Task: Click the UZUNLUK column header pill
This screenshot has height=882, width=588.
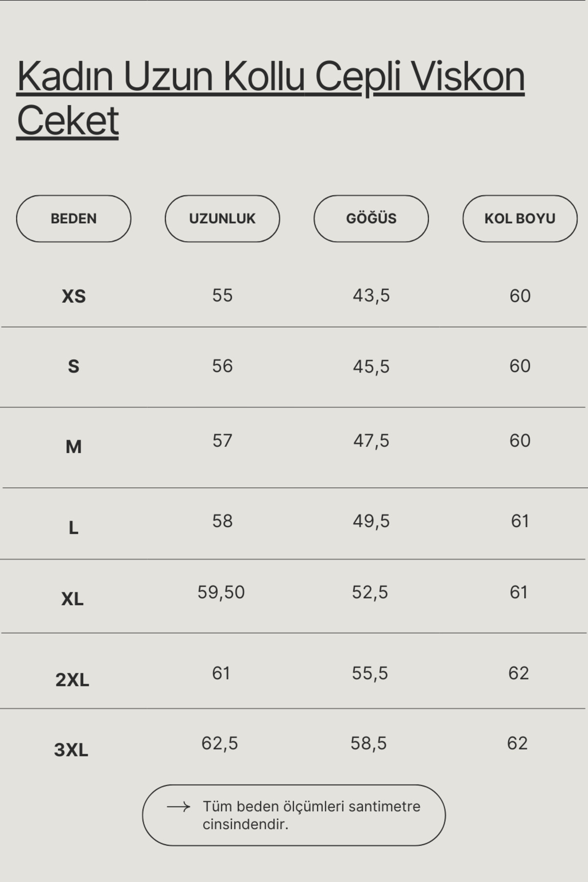Action: [x=222, y=219]
